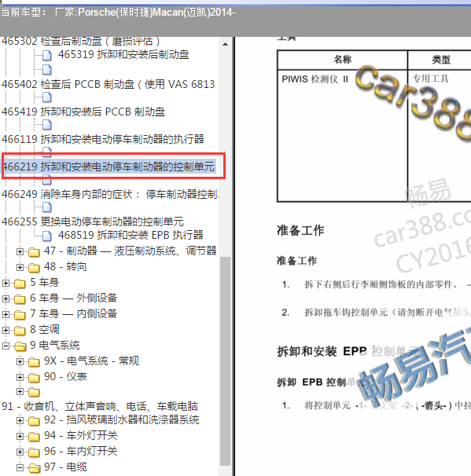Expand 94 - 车外灯开关 folder
Screen dimensions: 471x476
[20, 436]
